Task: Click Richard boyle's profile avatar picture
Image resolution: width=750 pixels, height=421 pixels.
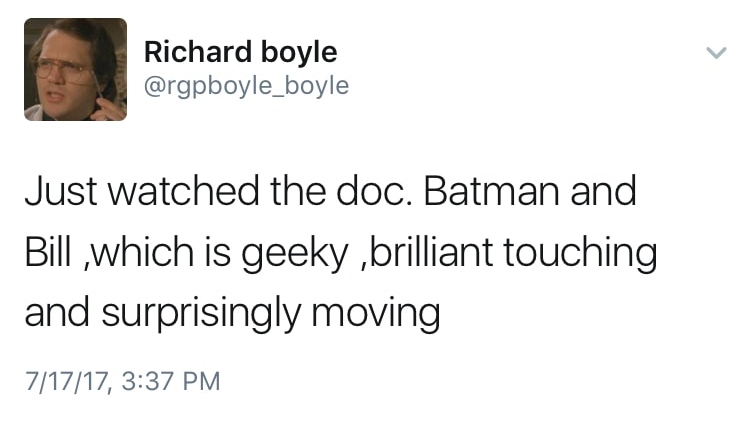Action: (76, 70)
